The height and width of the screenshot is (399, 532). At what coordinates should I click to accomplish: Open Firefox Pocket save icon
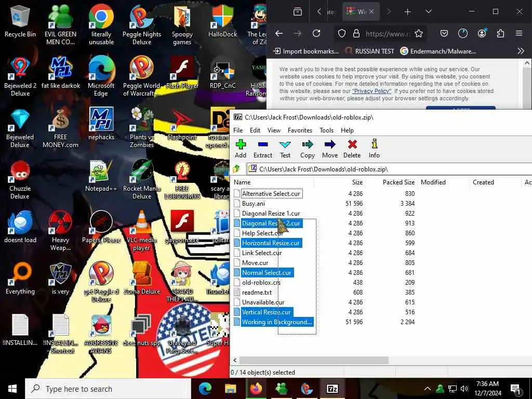click(444, 33)
